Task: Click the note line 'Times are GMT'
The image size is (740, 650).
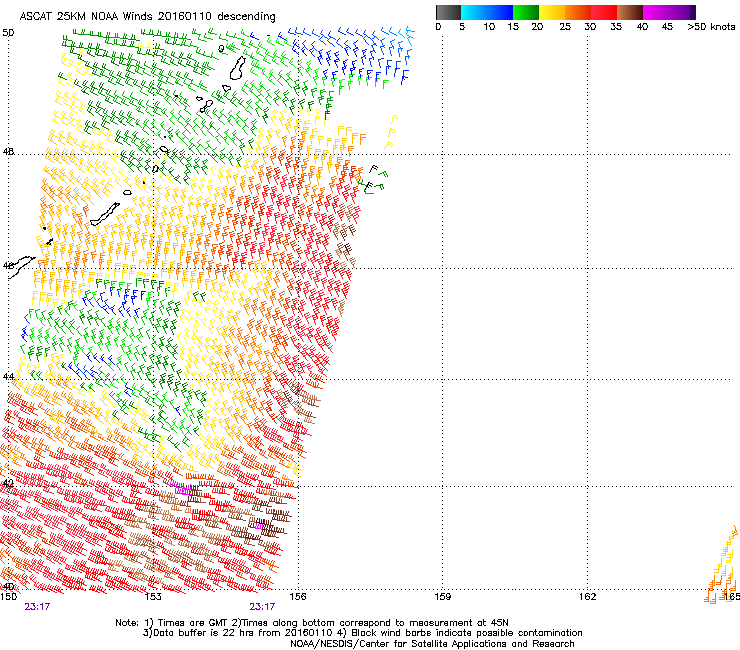Action: 193,623
